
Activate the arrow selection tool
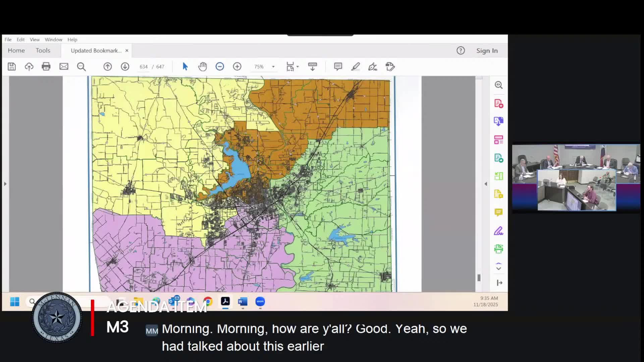[185, 67]
